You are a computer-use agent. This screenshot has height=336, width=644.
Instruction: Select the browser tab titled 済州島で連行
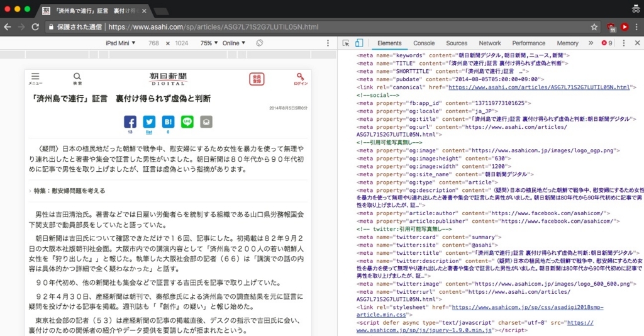[94, 11]
